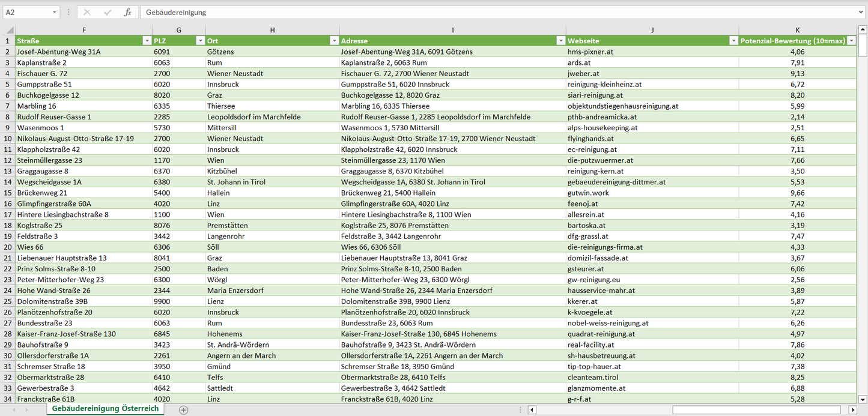This screenshot has height=416, width=868.
Task: Select column I header
Action: [452, 30]
